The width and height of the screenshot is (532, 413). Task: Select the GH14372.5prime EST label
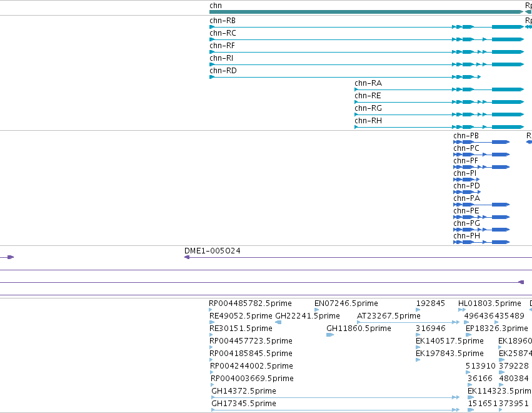(x=244, y=391)
